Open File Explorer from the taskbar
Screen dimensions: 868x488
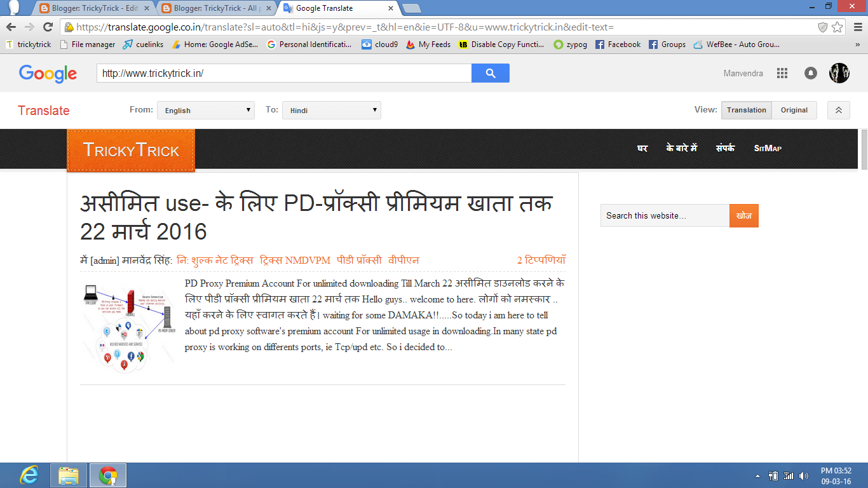[x=68, y=475]
